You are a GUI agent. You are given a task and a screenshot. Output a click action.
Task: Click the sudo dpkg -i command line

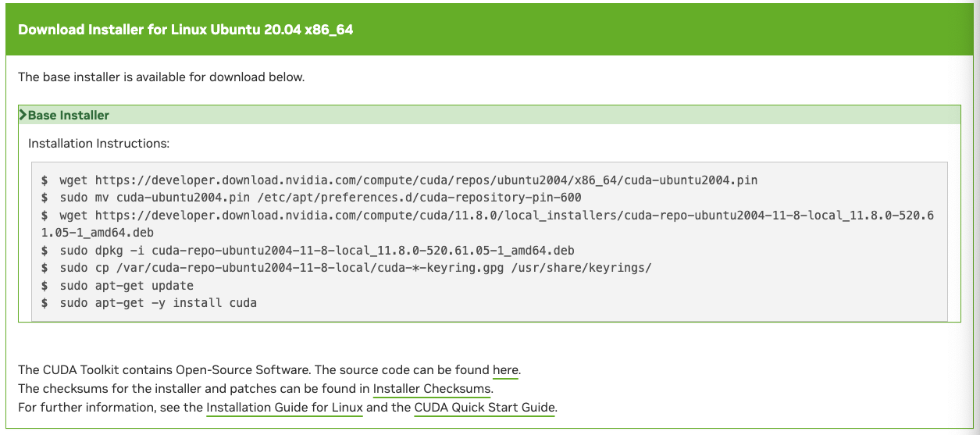pyautogui.click(x=308, y=251)
